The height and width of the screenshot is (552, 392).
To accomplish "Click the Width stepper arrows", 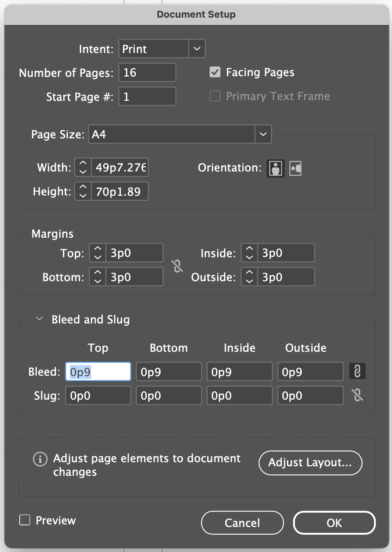I will click(x=83, y=167).
